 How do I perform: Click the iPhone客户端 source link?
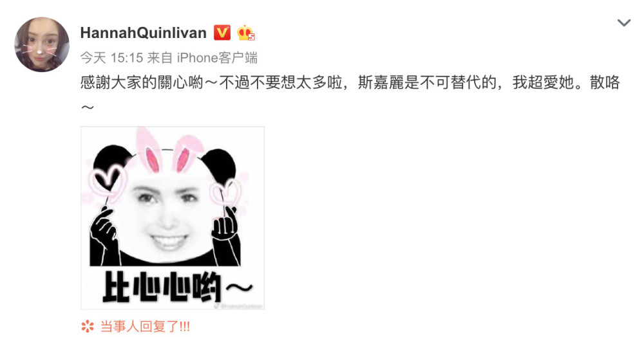tap(217, 58)
